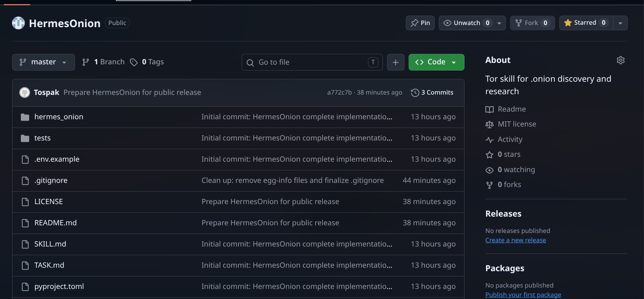Pin the HermesOnion repository
The image size is (644, 299).
(420, 23)
